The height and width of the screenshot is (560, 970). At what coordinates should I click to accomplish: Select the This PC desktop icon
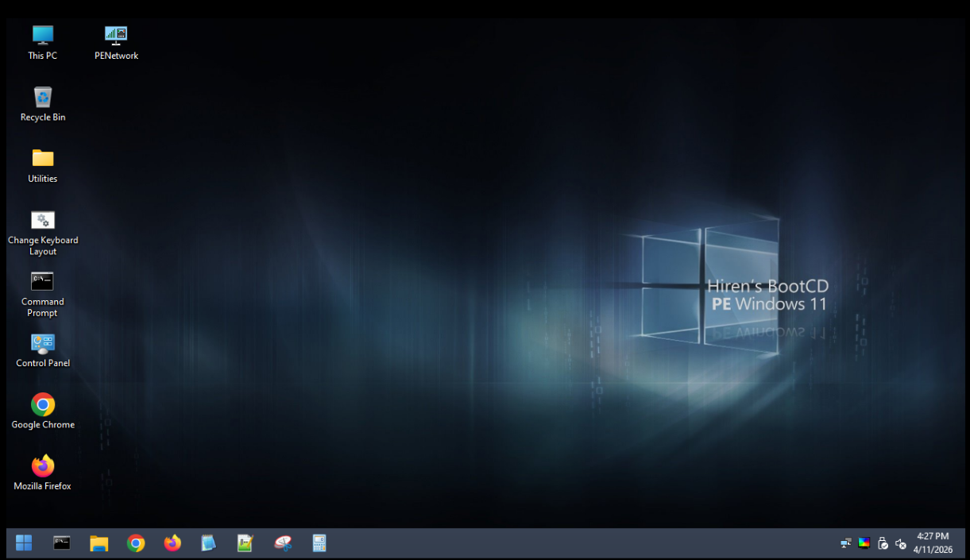42,43
